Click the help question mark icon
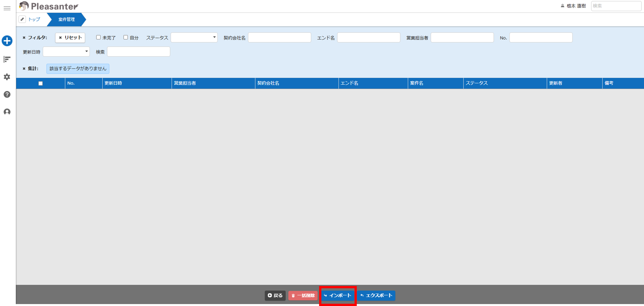Image resolution: width=644 pixels, height=306 pixels. point(7,94)
